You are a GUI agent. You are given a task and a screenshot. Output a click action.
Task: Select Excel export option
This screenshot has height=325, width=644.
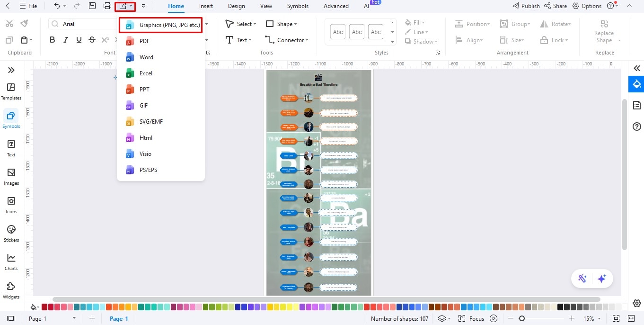(161, 73)
